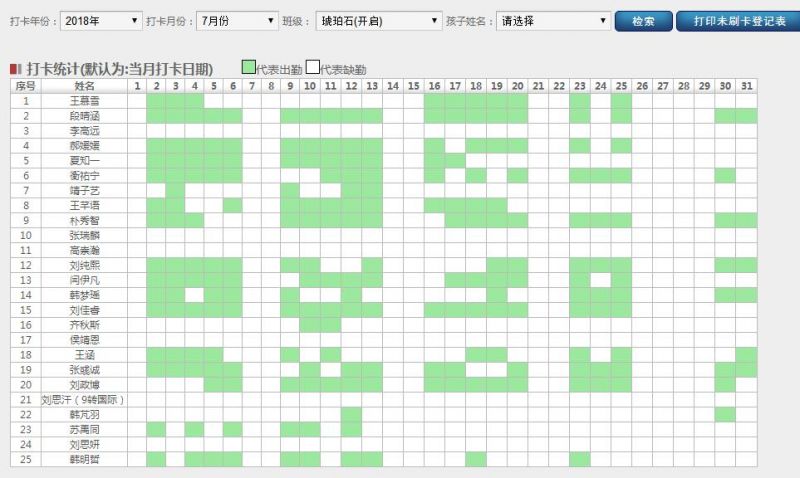
Task: Open the 打卡月份 7月份 dropdown
Action: coord(237,21)
